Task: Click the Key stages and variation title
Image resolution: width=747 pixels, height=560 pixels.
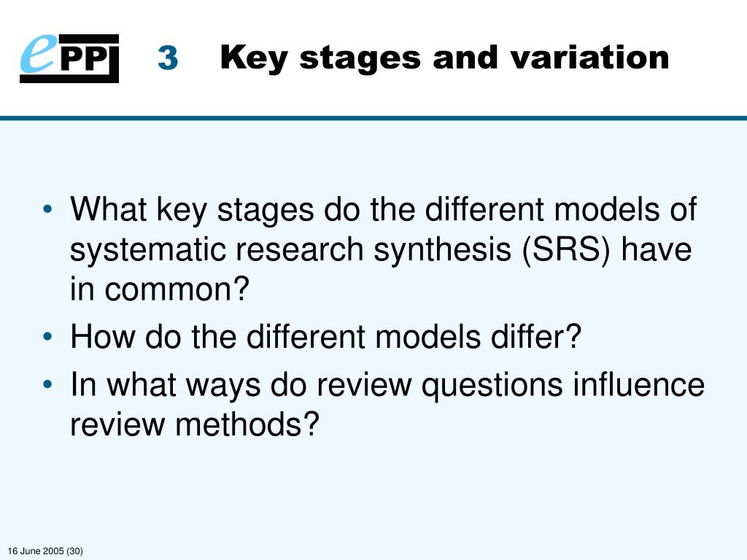Action: (x=444, y=58)
